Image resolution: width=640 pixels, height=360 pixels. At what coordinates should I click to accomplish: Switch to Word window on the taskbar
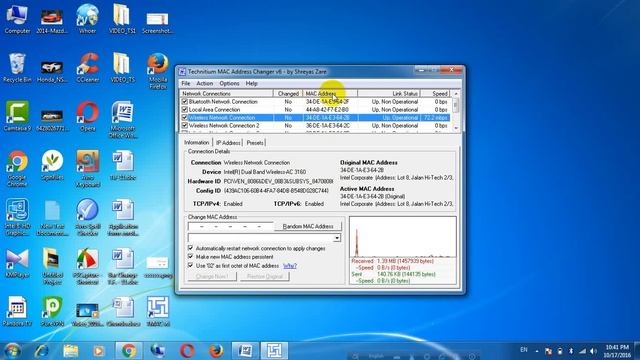pos(245,351)
